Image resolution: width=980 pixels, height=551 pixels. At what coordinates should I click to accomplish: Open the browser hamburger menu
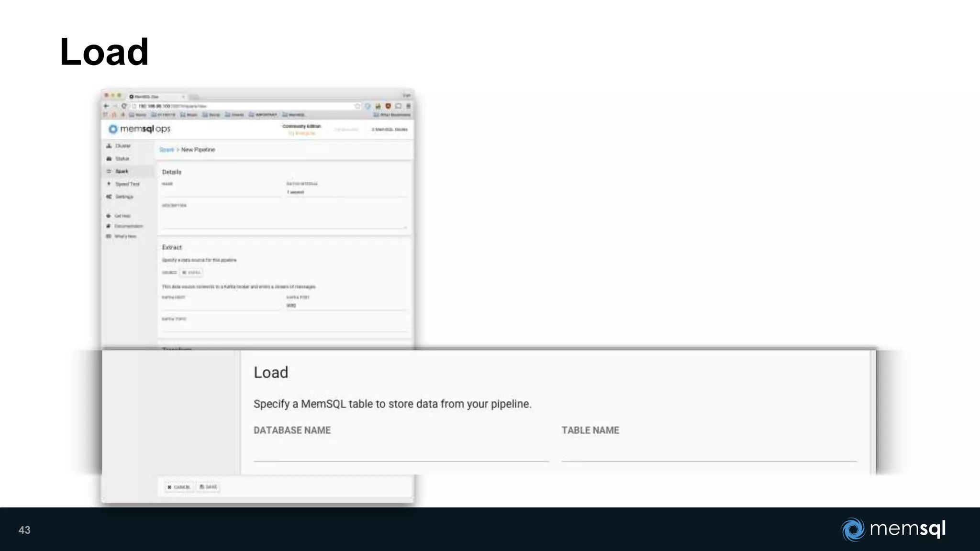(408, 106)
